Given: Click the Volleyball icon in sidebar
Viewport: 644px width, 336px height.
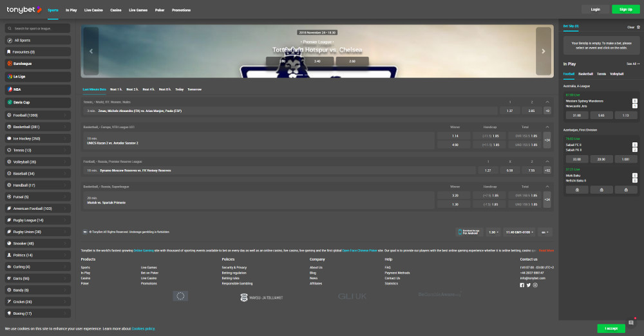Looking at the screenshot, I should pos(9,162).
